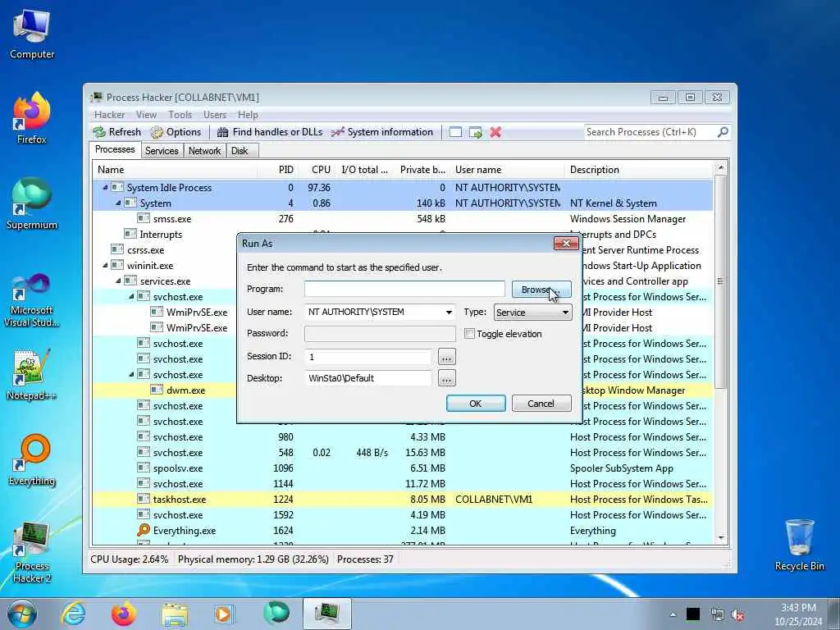Open the Help menu
Viewport: 840px width, 630px height.
pos(248,115)
